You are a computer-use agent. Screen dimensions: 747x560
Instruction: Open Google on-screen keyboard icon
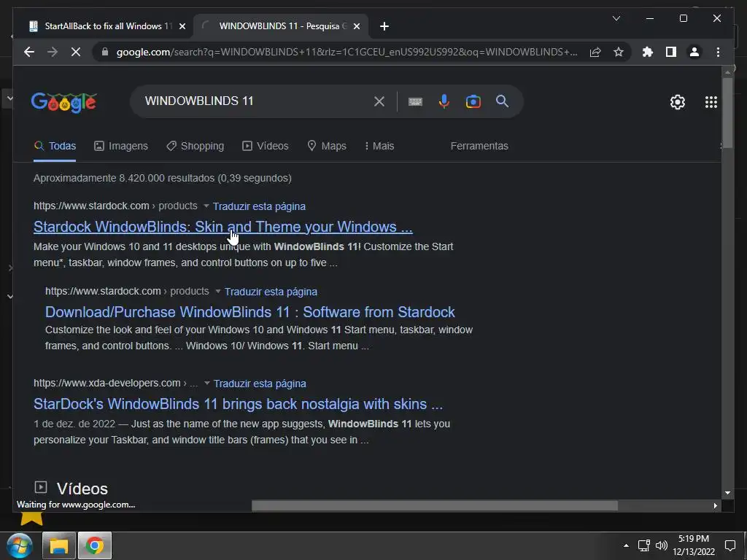tap(415, 101)
